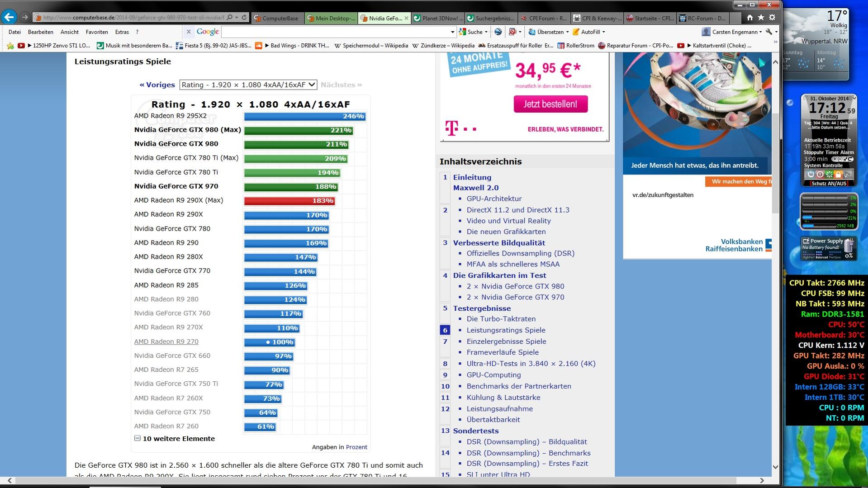This screenshot has height=488, width=868.
Task: Reload the page with the refresh icon
Action: point(244,18)
